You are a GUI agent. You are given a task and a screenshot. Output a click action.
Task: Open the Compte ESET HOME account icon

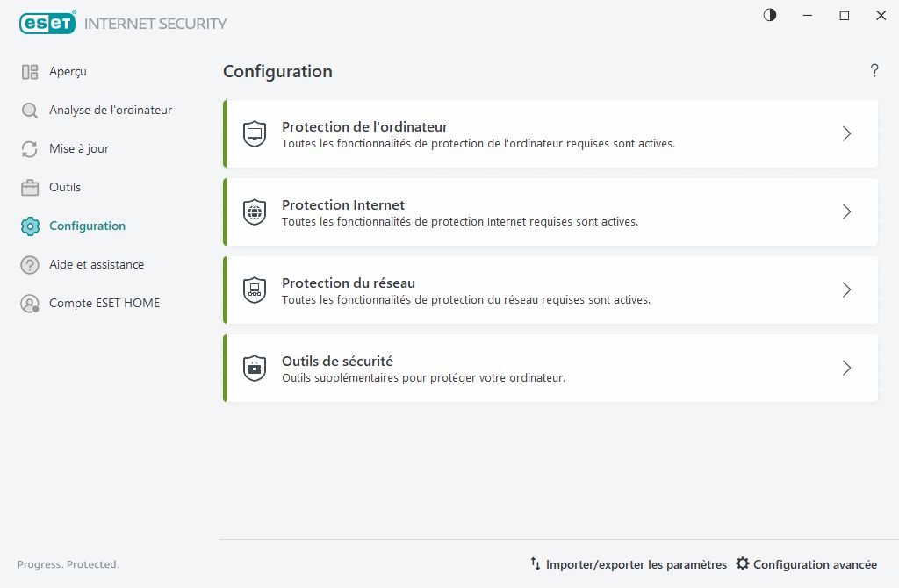pos(29,303)
